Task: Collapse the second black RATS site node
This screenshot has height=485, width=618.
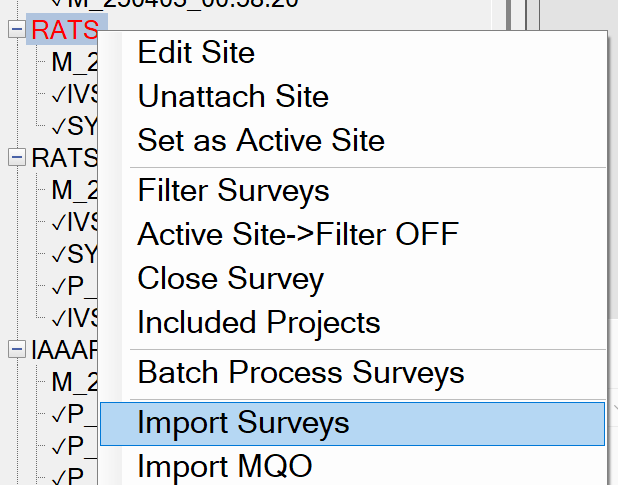Action: pos(17,158)
